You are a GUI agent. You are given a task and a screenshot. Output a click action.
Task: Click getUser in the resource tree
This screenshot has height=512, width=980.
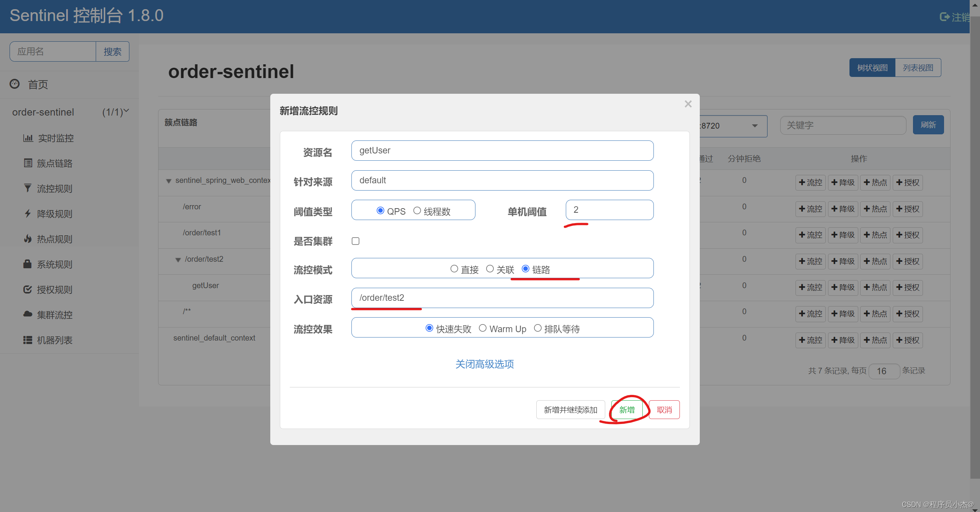click(x=206, y=285)
